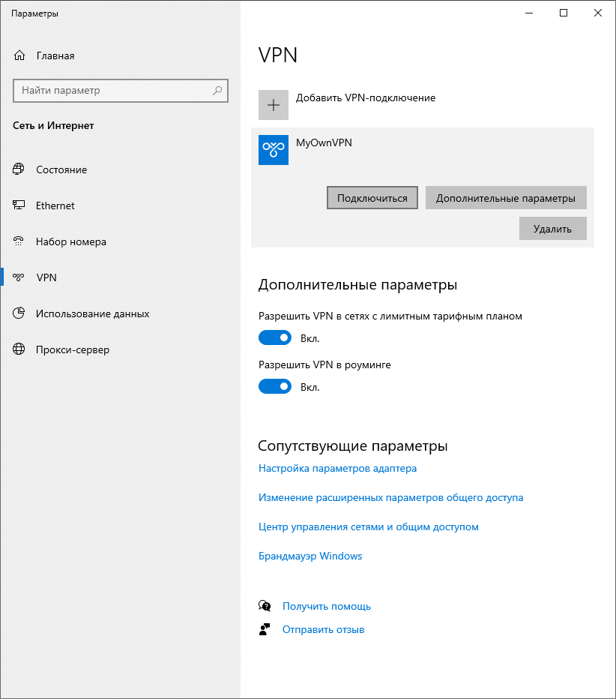Open the dial-up icon for Набор номера
This screenshot has height=699, width=616.
[18, 241]
